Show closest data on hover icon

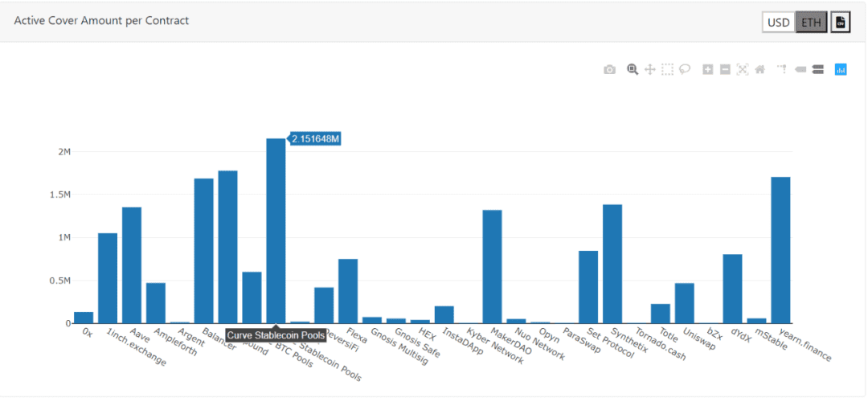tap(800, 69)
